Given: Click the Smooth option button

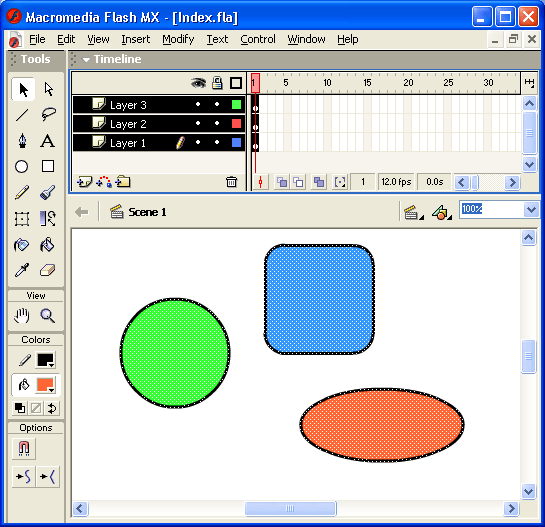Looking at the screenshot, I should click(24, 477).
